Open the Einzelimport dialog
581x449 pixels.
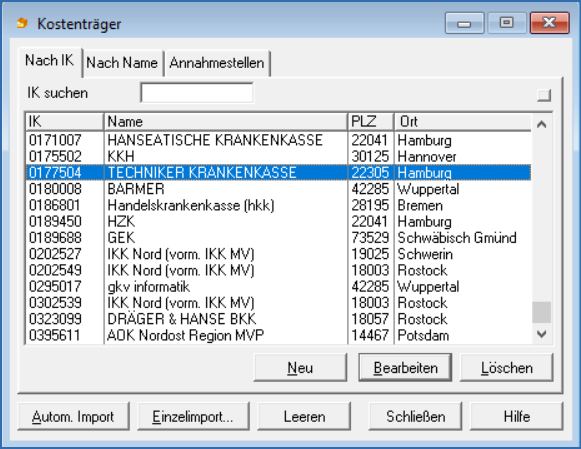[193, 417]
